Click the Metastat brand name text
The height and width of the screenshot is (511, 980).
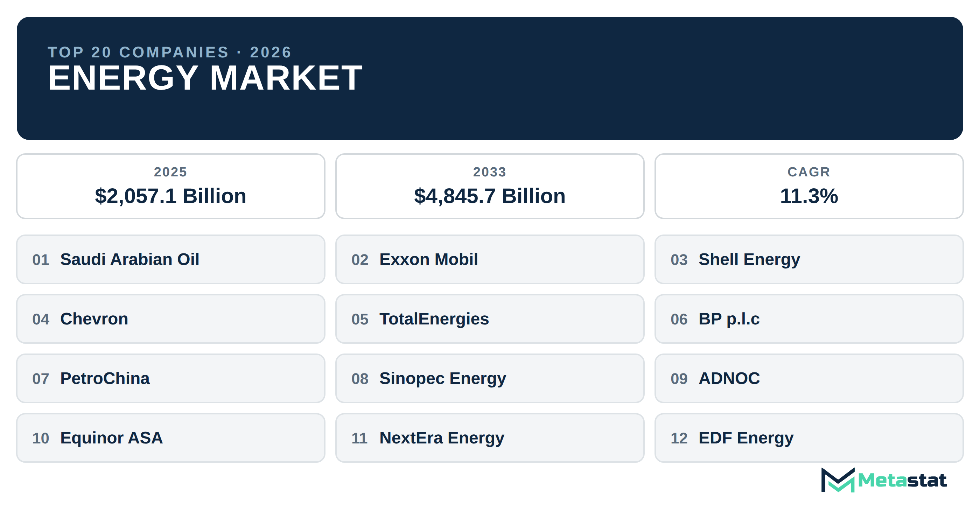902,480
